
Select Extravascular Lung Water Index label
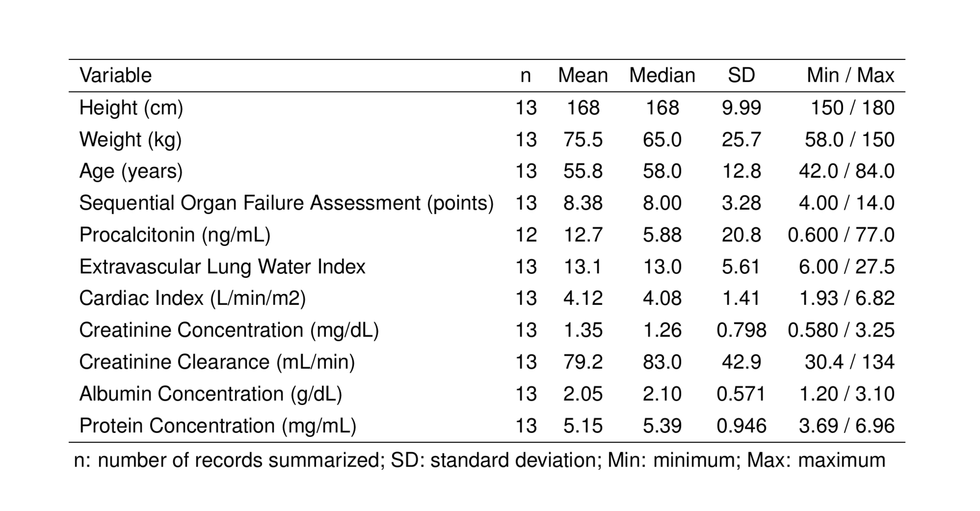(222, 267)
